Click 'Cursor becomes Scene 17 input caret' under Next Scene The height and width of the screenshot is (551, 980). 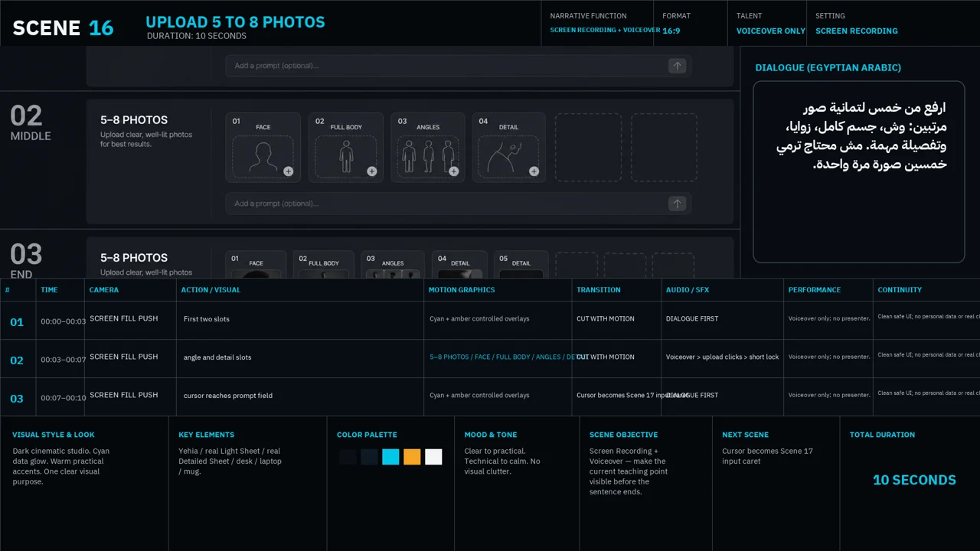pos(767,456)
